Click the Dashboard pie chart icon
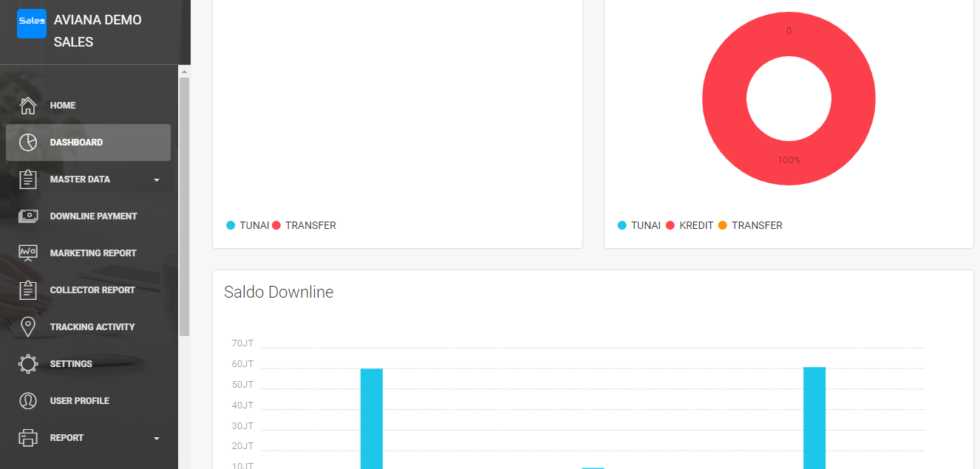980x469 pixels. click(28, 143)
